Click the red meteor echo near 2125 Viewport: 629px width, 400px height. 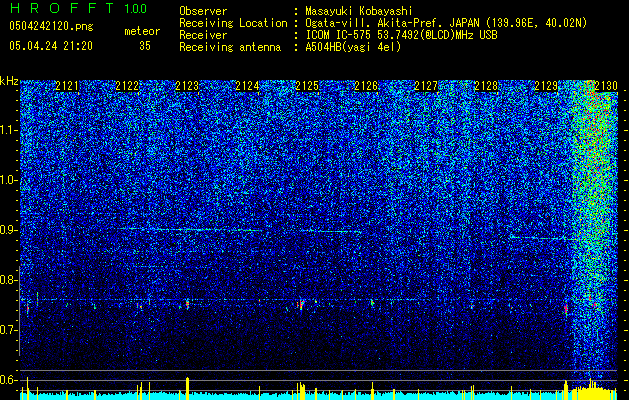pos(300,304)
